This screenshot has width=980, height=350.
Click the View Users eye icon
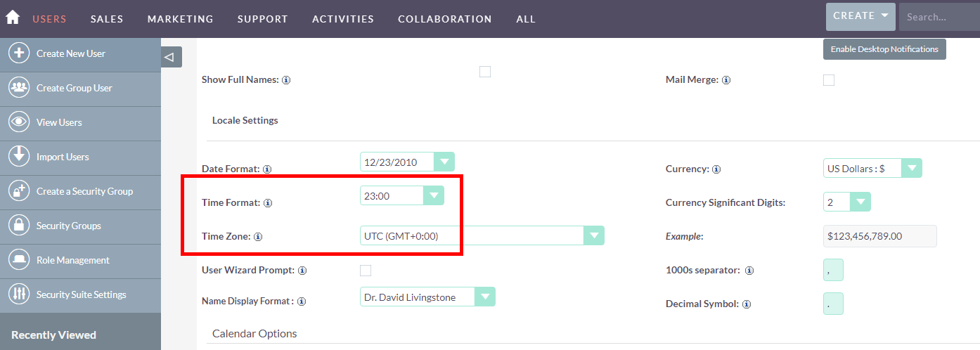click(x=18, y=122)
